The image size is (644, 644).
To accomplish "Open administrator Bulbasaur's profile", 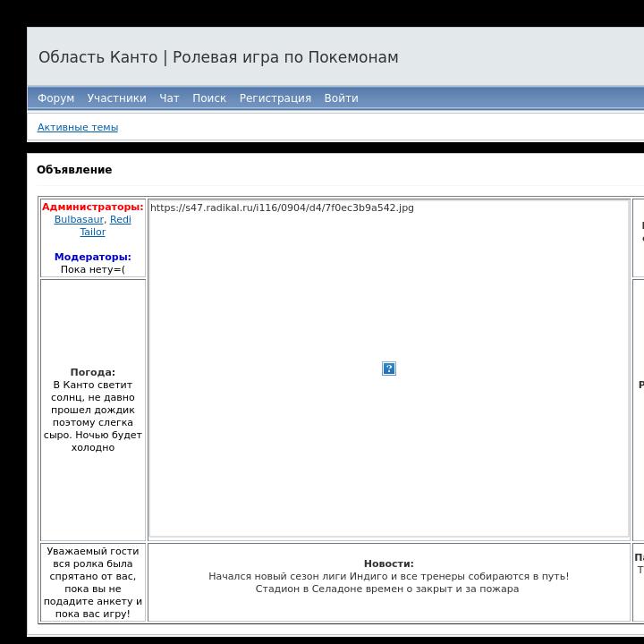I will pyautogui.click(x=79, y=219).
